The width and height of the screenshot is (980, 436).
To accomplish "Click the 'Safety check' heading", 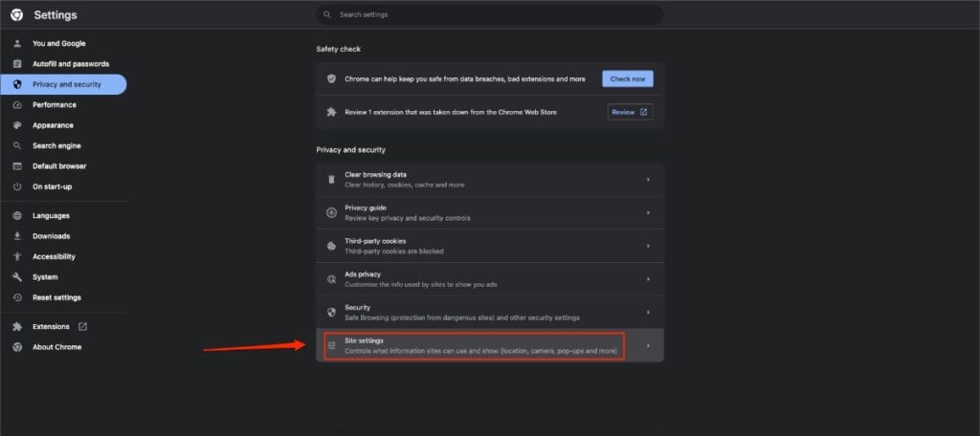I will click(338, 49).
